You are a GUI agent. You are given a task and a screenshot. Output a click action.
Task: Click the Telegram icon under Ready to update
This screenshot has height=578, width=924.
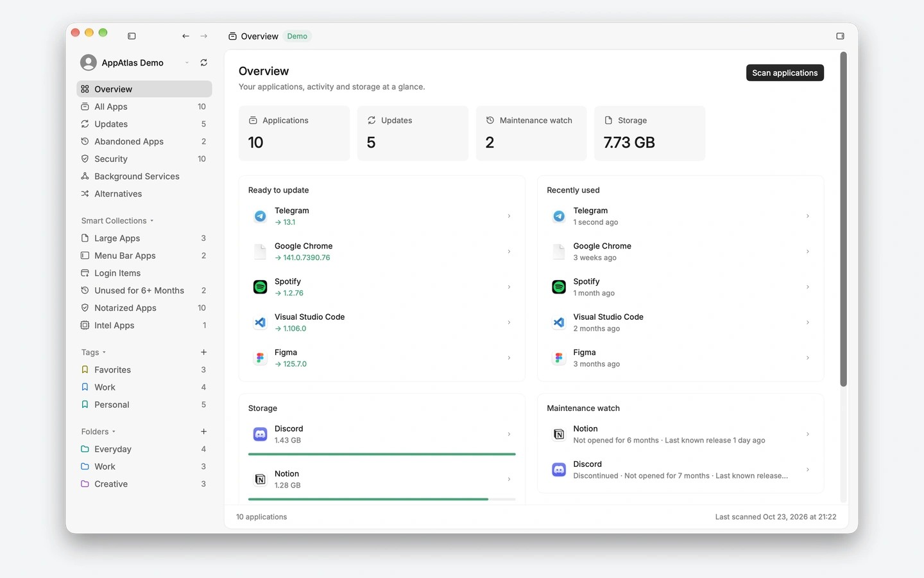260,216
